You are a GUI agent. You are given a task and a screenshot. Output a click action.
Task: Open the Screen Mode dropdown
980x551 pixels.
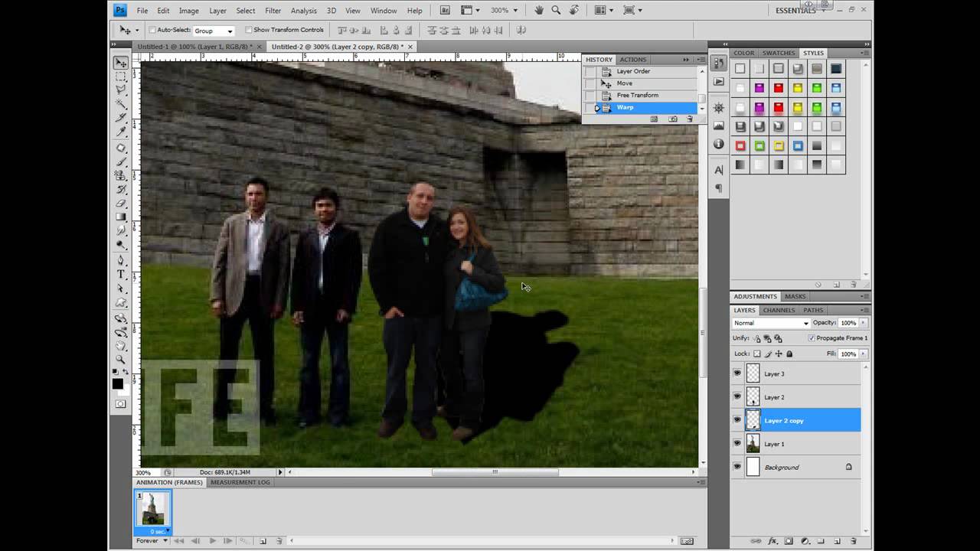[x=632, y=10]
